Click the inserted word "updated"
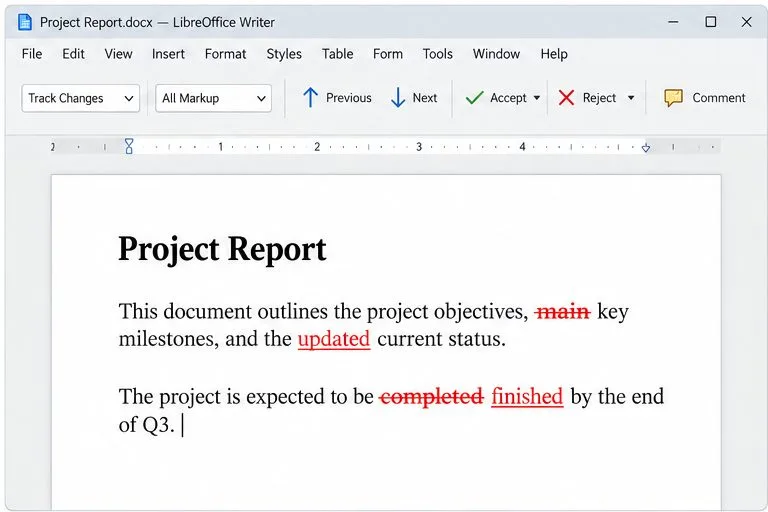The width and height of the screenshot is (768, 512). click(334, 339)
